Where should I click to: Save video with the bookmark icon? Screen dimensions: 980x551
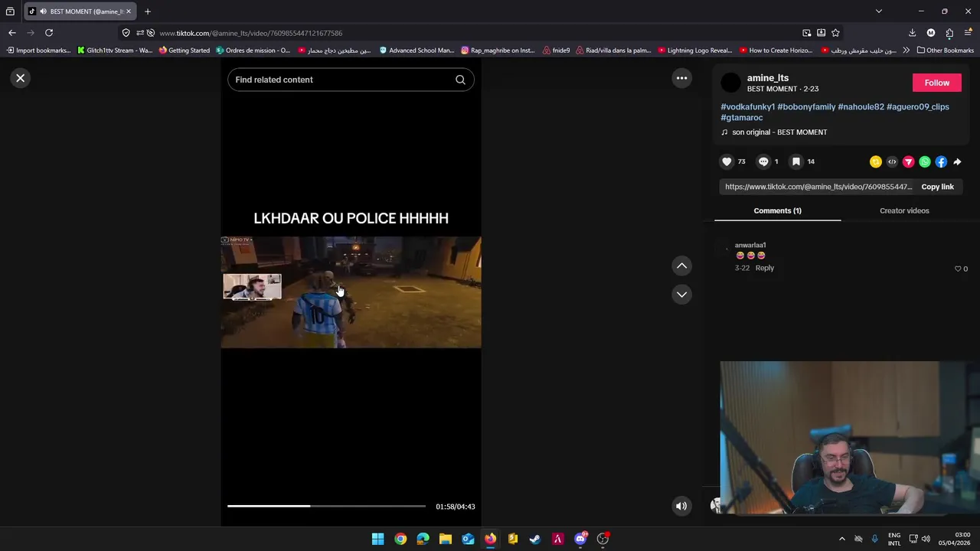pos(796,161)
